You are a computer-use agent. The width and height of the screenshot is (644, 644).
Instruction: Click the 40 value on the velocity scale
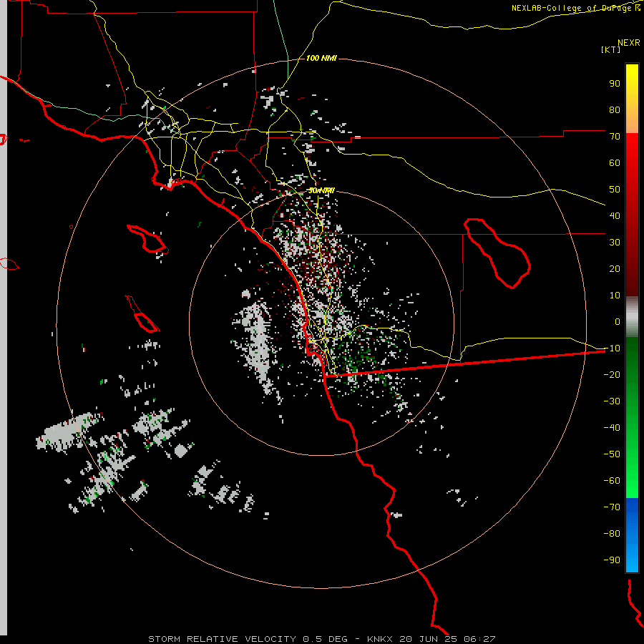tap(615, 215)
